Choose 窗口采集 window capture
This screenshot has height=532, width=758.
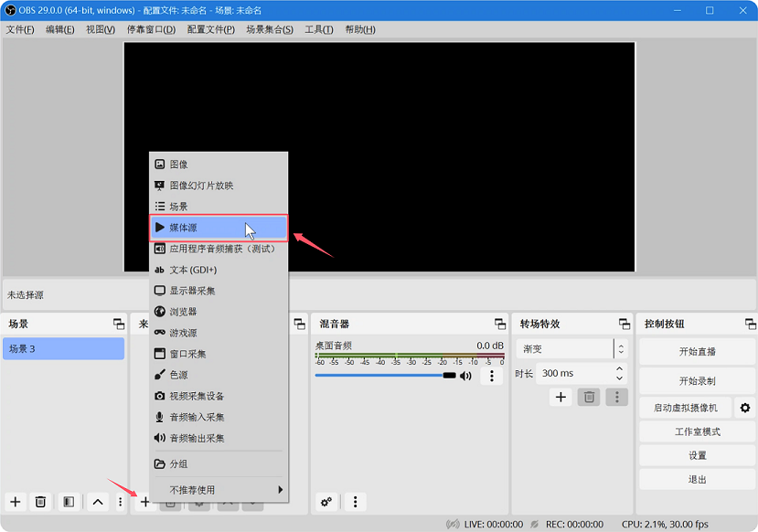tap(219, 354)
